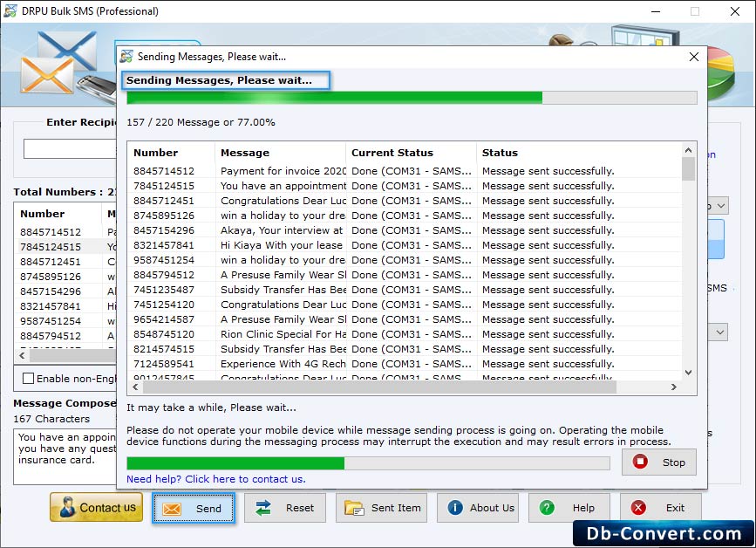Click the scroll right arrow in the status list
Viewport: 756px width, 548px height.
point(673,387)
